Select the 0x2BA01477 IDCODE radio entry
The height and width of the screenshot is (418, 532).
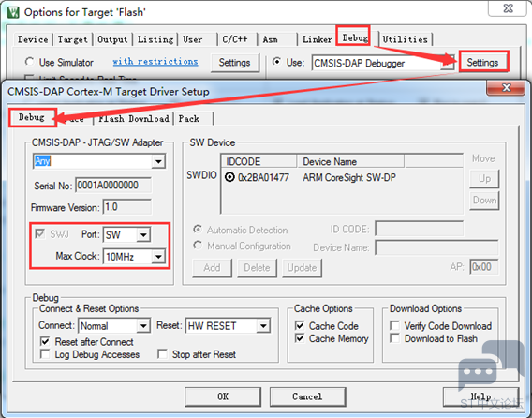tap(230, 177)
